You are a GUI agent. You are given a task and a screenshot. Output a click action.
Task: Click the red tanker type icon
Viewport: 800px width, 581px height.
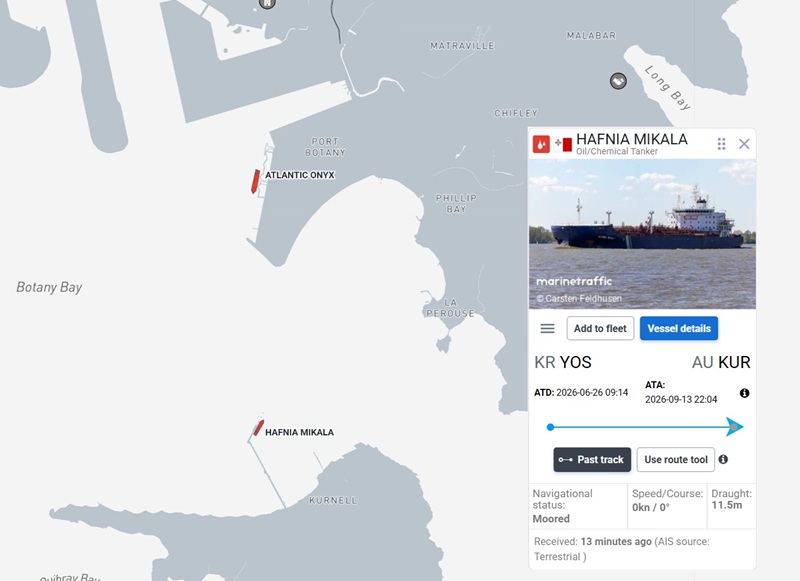coord(541,144)
